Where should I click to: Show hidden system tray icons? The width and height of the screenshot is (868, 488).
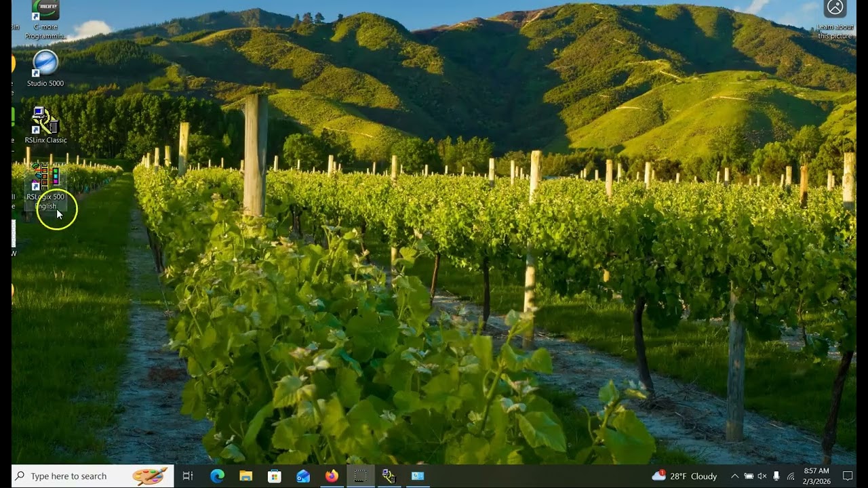click(x=734, y=476)
